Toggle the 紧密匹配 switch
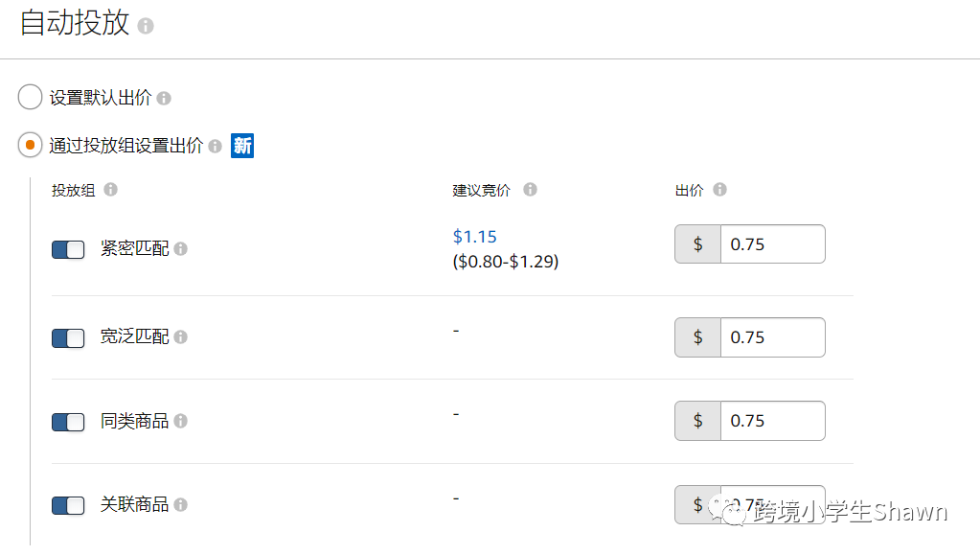Viewport: 980px width, 555px height. pos(68,250)
